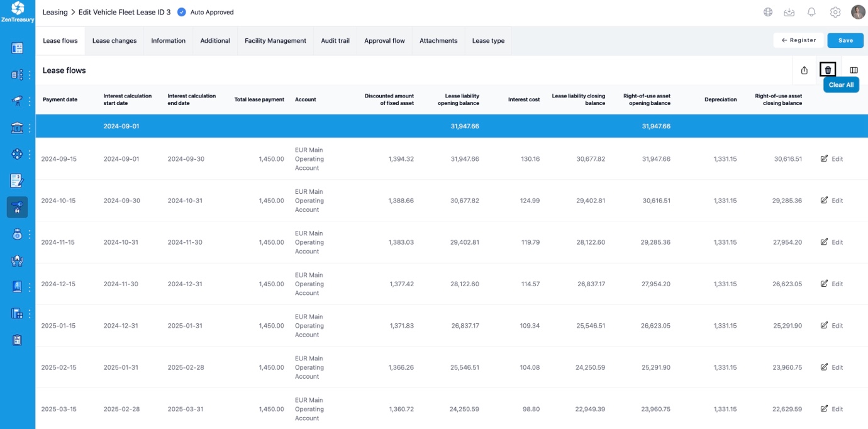Click the Payment date column header
Image resolution: width=868 pixels, height=429 pixels.
(60, 99)
